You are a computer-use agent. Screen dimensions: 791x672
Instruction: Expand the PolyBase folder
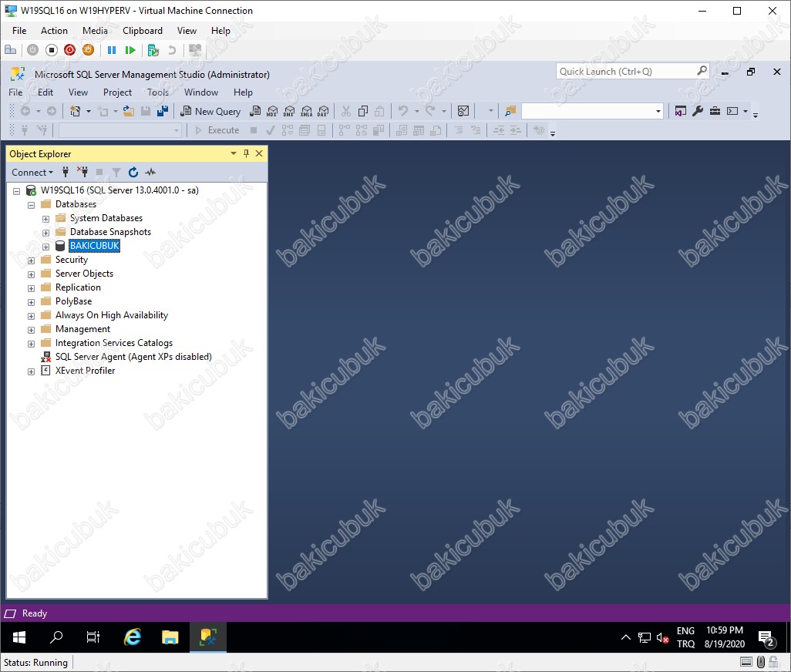(32, 302)
